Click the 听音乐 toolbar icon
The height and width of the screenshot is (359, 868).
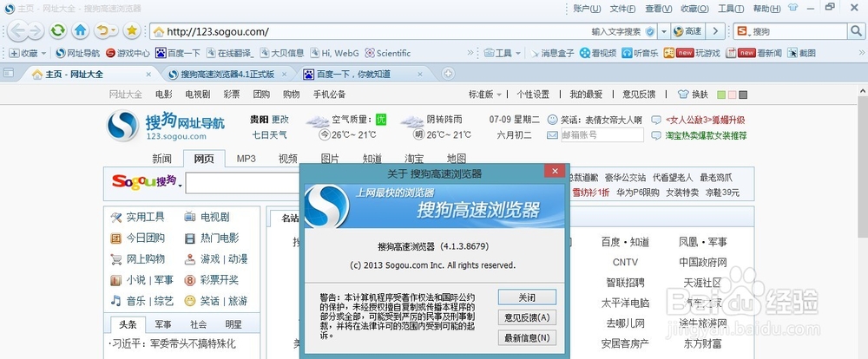pos(640,53)
